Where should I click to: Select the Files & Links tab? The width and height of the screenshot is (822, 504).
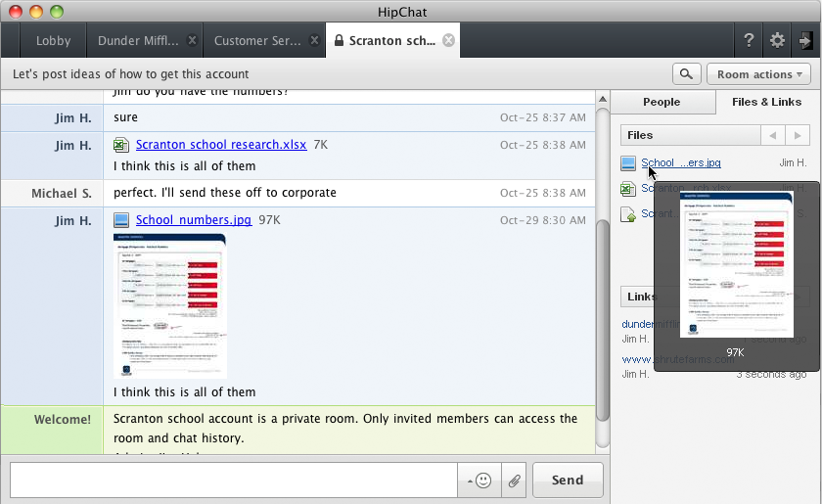(766, 102)
